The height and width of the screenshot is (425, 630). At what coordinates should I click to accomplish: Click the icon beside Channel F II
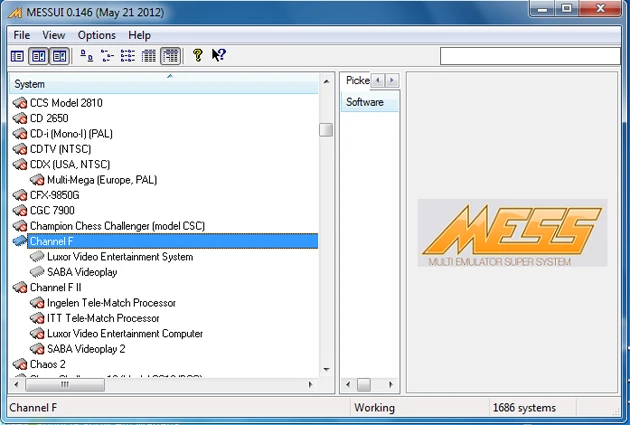[x=20, y=288]
